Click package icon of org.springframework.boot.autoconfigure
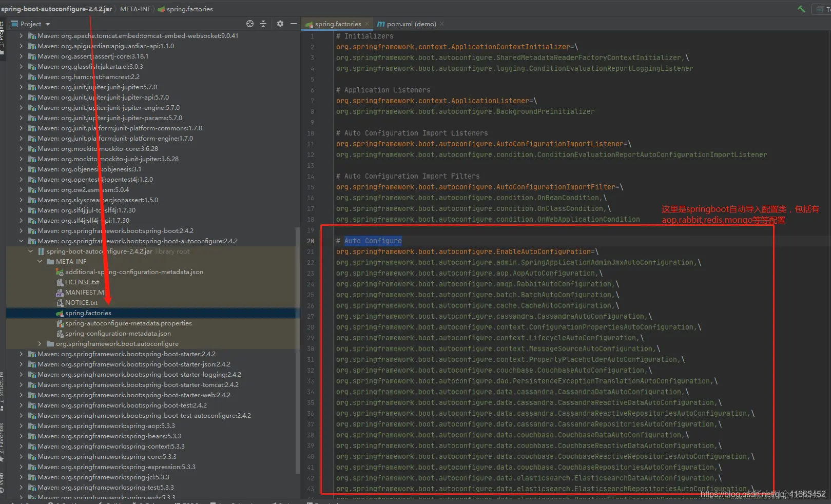 [50, 344]
